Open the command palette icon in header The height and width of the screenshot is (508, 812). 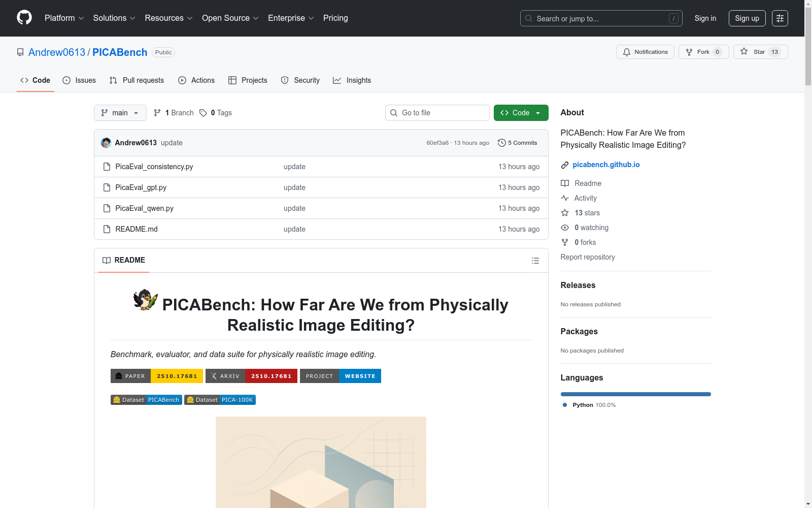[x=780, y=18]
